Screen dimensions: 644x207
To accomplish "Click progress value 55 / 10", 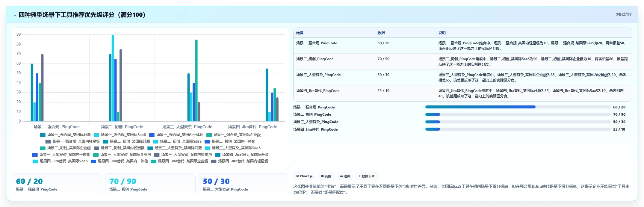I will [619, 129].
